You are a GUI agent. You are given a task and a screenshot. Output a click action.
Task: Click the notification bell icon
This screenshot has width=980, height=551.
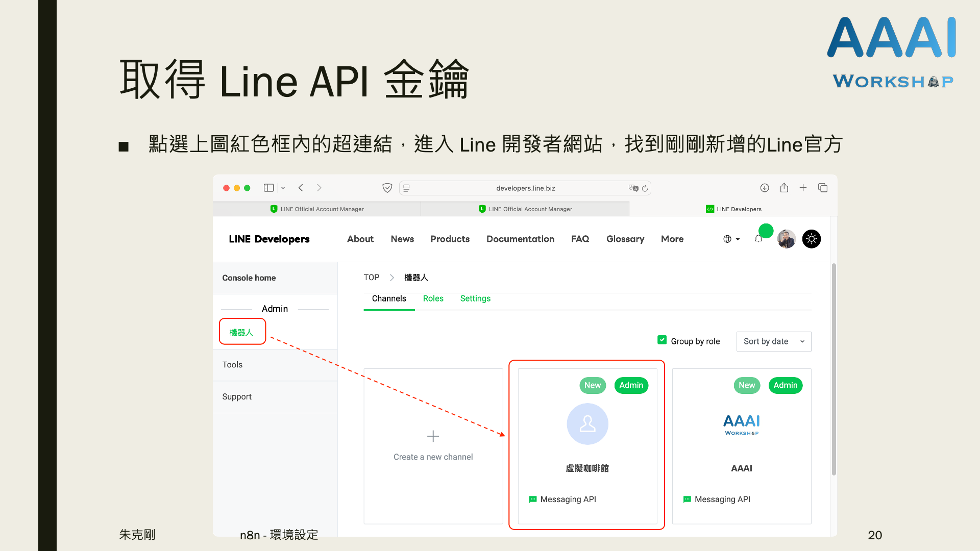pos(758,239)
